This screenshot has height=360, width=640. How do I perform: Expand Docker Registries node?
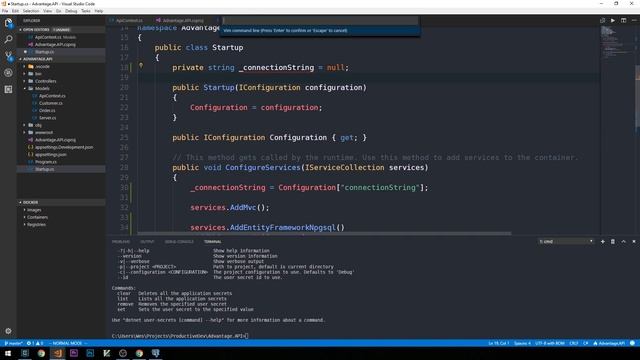click(61, 224)
